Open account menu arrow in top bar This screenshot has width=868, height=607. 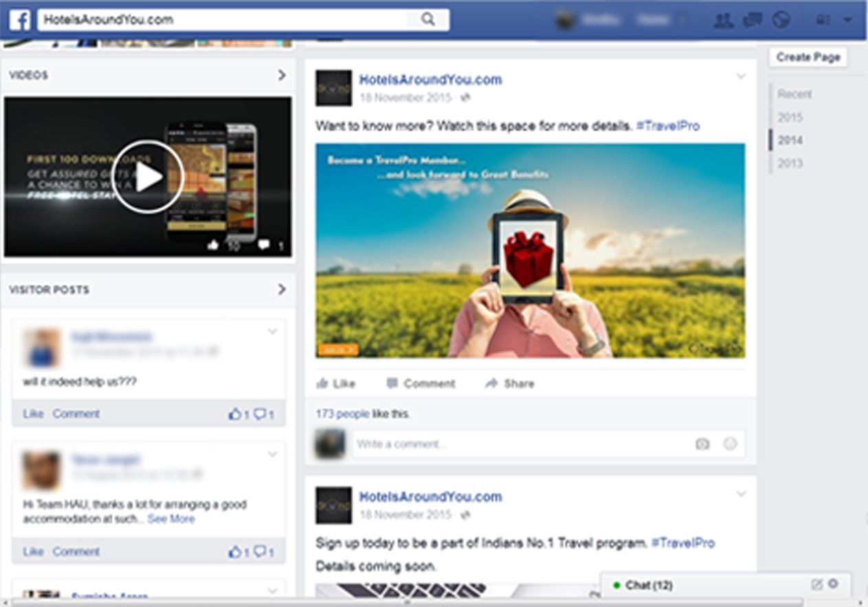(x=846, y=21)
